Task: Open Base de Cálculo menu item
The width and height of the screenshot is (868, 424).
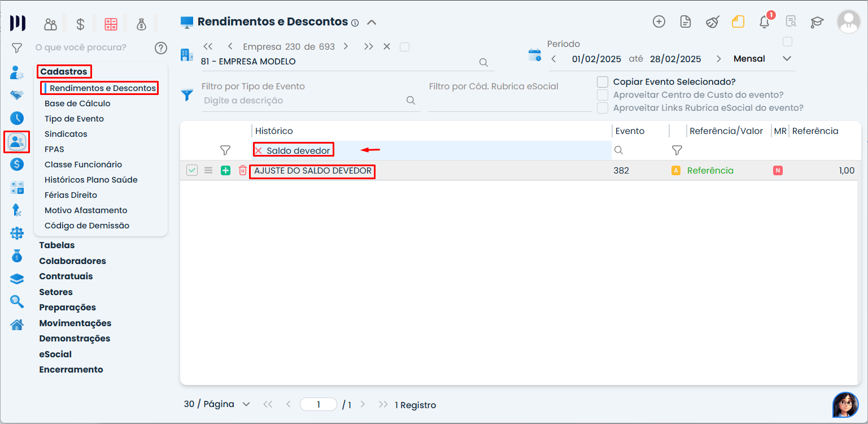Action: point(77,103)
